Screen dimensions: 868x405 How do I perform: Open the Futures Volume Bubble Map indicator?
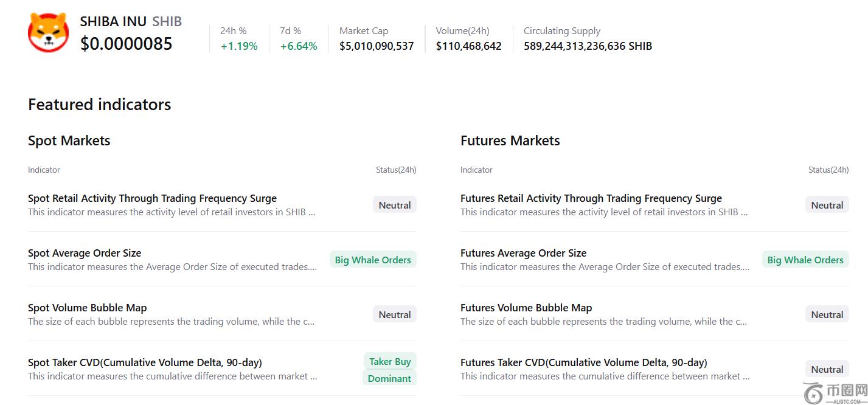[x=526, y=308]
